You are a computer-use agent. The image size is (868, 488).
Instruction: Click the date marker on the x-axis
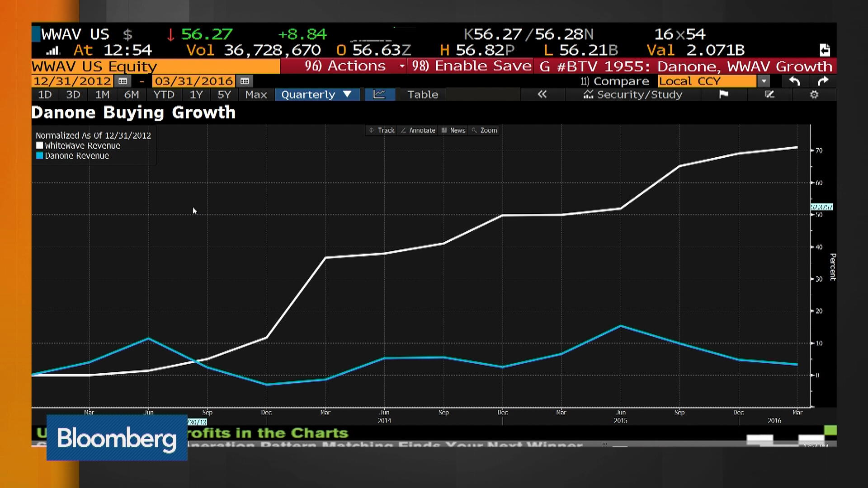pyautogui.click(x=197, y=422)
